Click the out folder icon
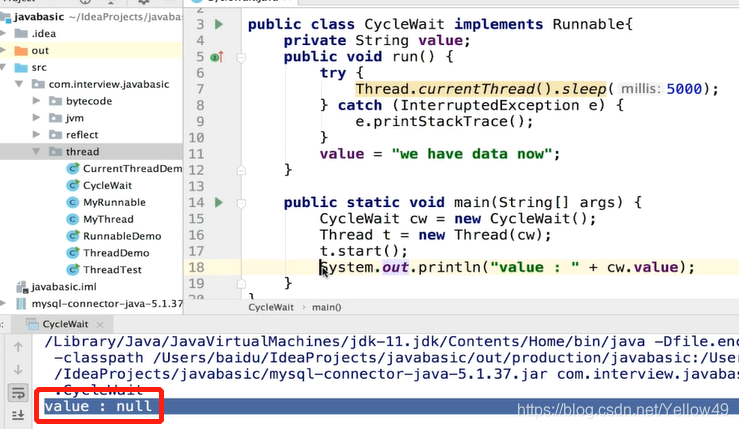 (21, 50)
